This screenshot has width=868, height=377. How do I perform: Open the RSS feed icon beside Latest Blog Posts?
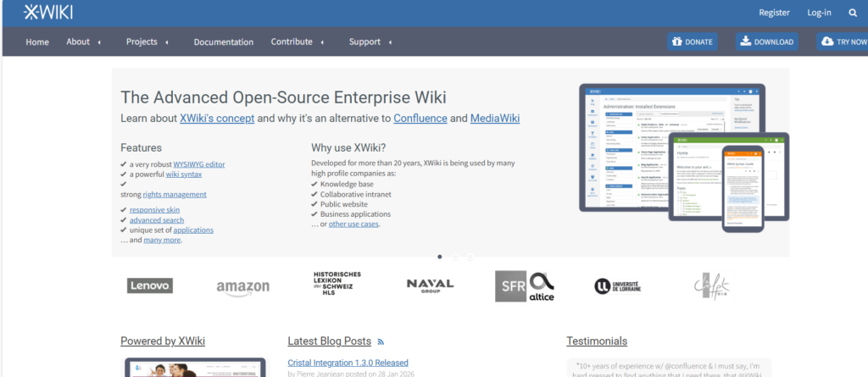381,342
